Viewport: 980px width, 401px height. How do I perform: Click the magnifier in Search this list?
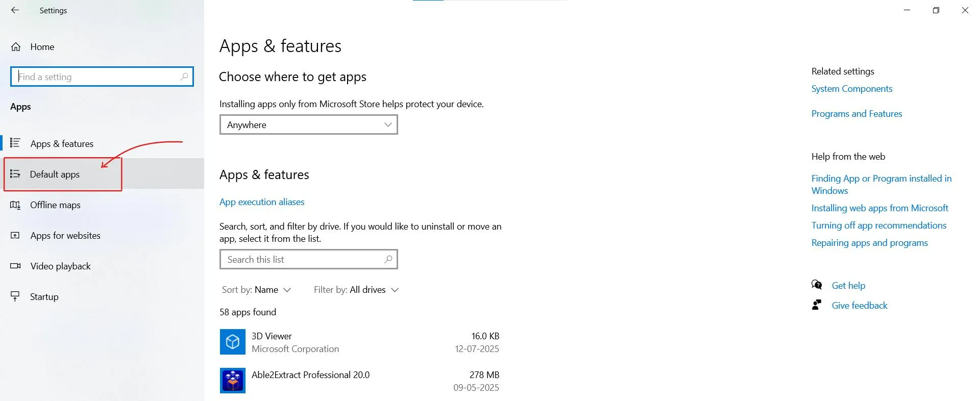click(388, 259)
